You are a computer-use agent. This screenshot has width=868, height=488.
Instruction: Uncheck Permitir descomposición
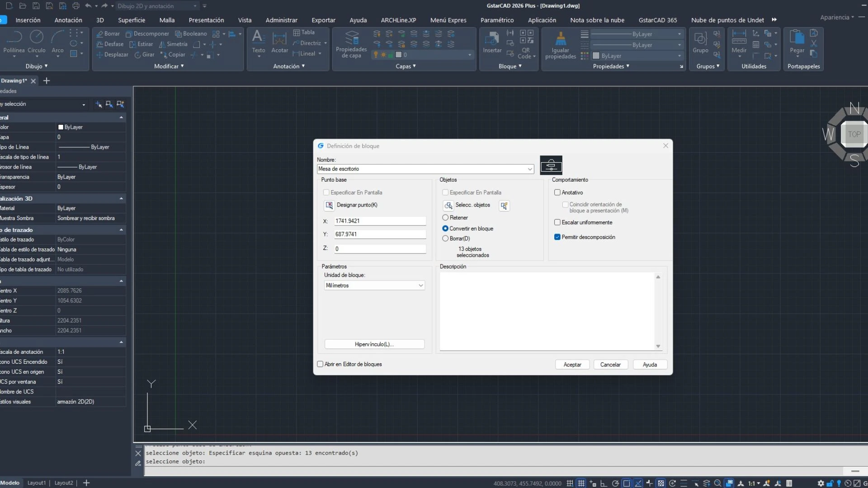(x=557, y=237)
